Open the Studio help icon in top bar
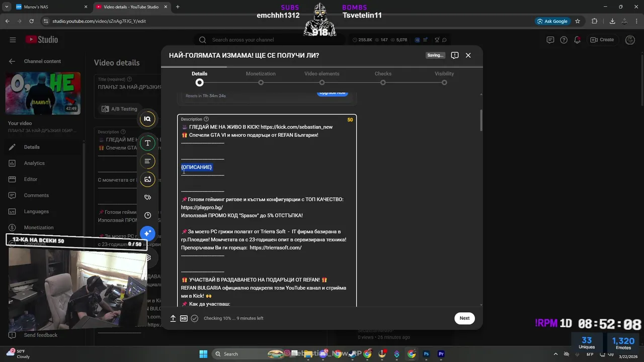The width and height of the screenshot is (644, 362). pyautogui.click(x=564, y=40)
